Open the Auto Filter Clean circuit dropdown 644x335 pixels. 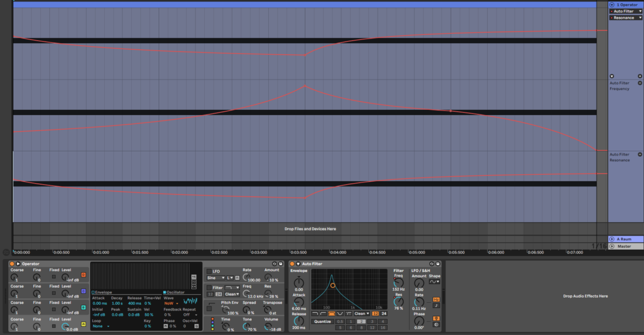362,314
